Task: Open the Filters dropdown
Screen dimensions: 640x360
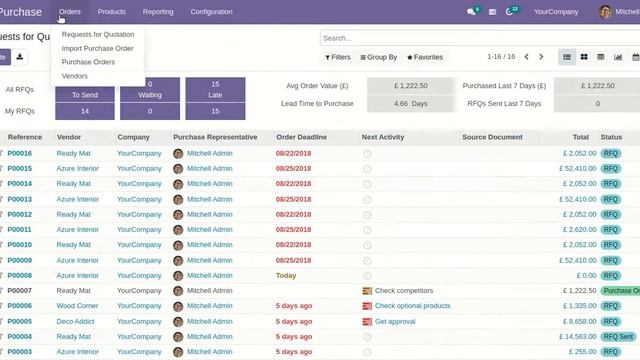Action: coord(338,57)
